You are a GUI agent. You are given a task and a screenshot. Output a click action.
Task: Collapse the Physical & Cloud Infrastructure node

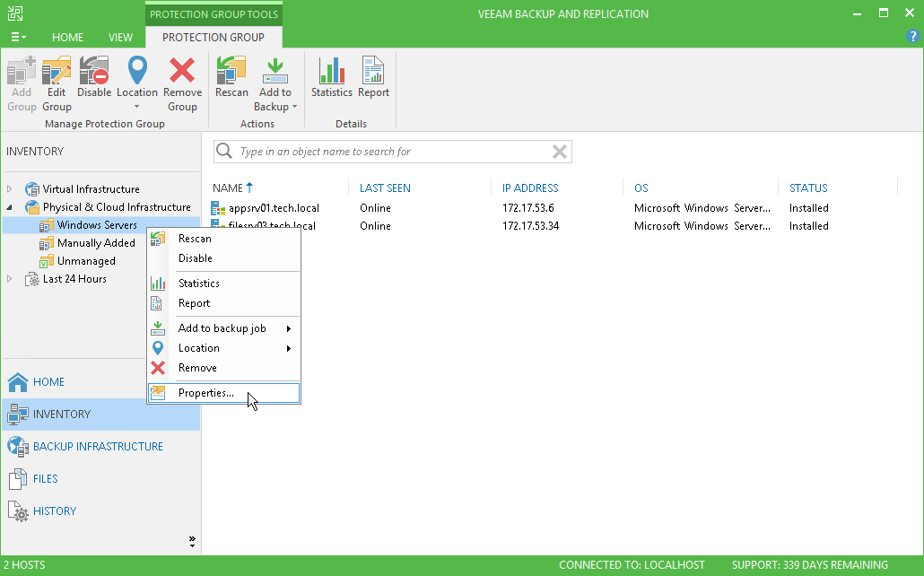[10, 207]
